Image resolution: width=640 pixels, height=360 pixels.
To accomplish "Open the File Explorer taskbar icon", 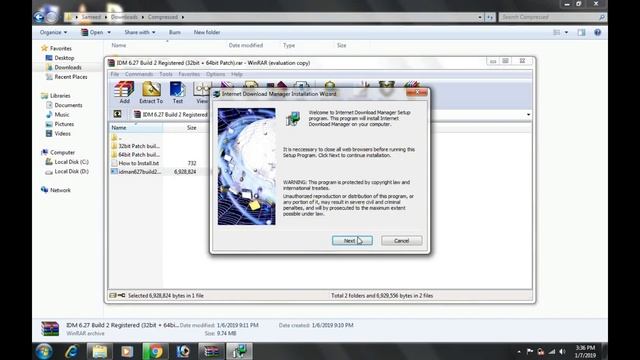I will 100,351.
